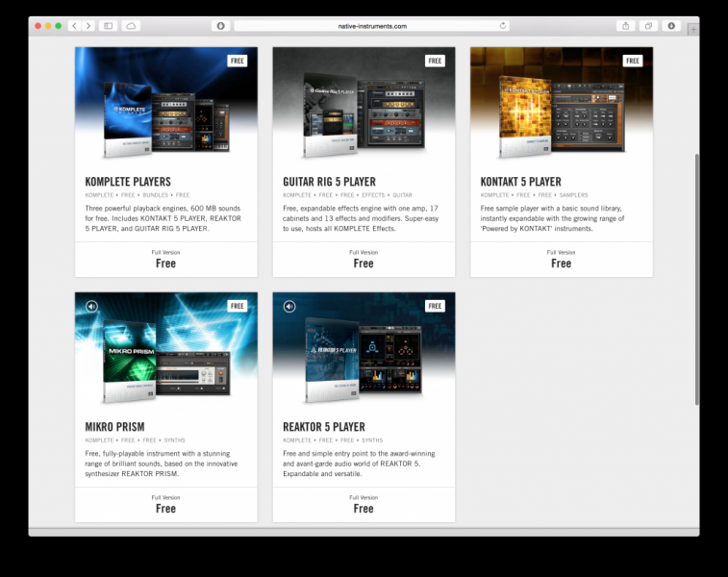
Task: Open the Kontakt 5 Player product image
Action: coord(562,107)
